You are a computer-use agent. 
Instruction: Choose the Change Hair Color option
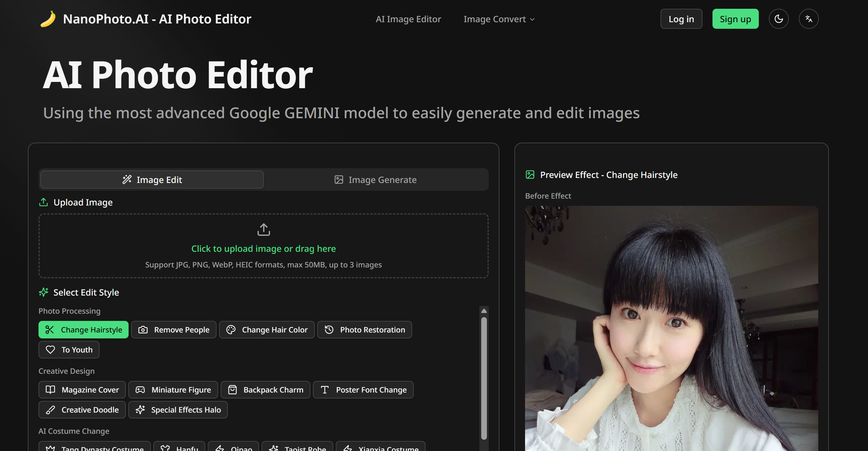tap(267, 329)
